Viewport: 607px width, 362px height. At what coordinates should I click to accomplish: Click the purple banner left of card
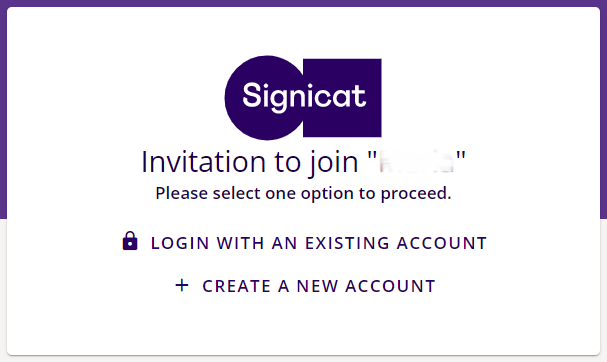coord(3,112)
